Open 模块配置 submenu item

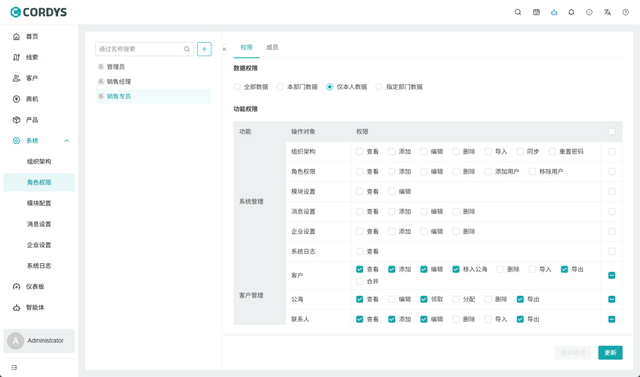coord(39,203)
